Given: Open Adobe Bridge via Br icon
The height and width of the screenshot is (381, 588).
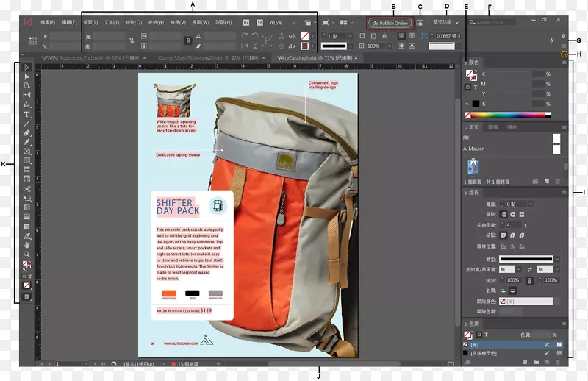Looking at the screenshot, I should point(246,23).
